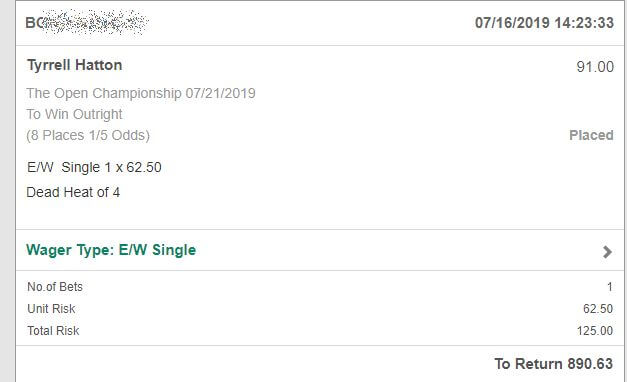Click the Unit Risk amount 62.50

[x=598, y=309]
